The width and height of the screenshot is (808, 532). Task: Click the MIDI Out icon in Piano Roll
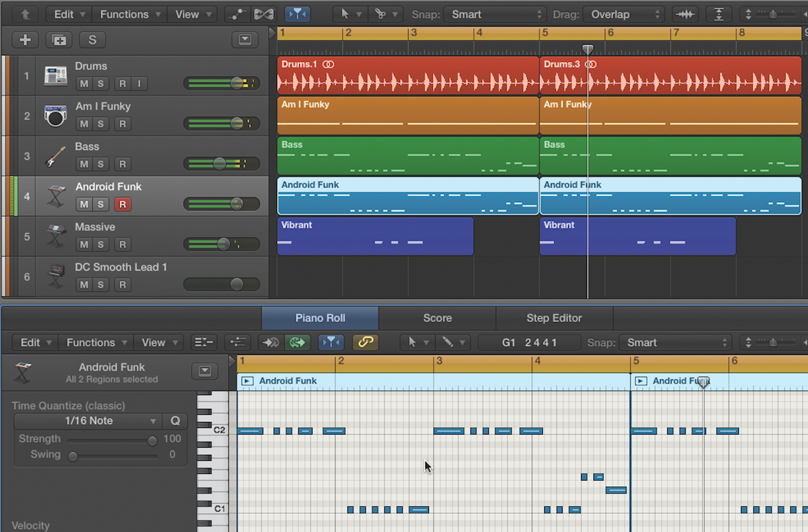(x=296, y=342)
